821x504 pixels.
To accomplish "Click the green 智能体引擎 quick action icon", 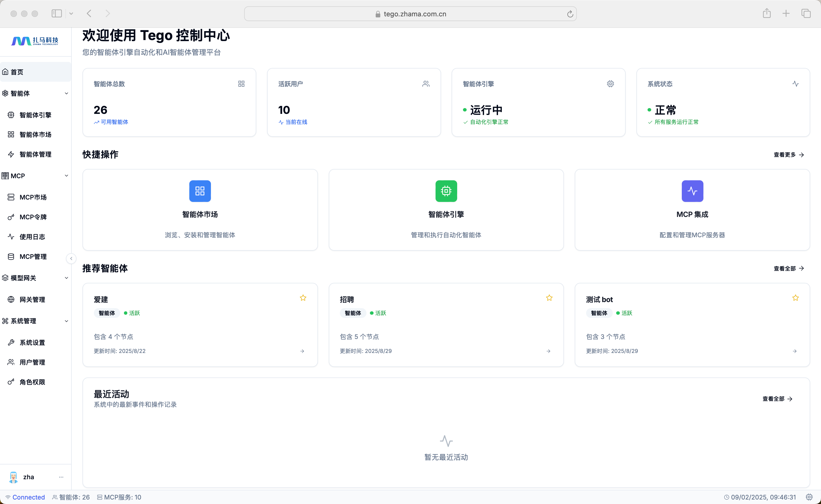I will (x=446, y=191).
